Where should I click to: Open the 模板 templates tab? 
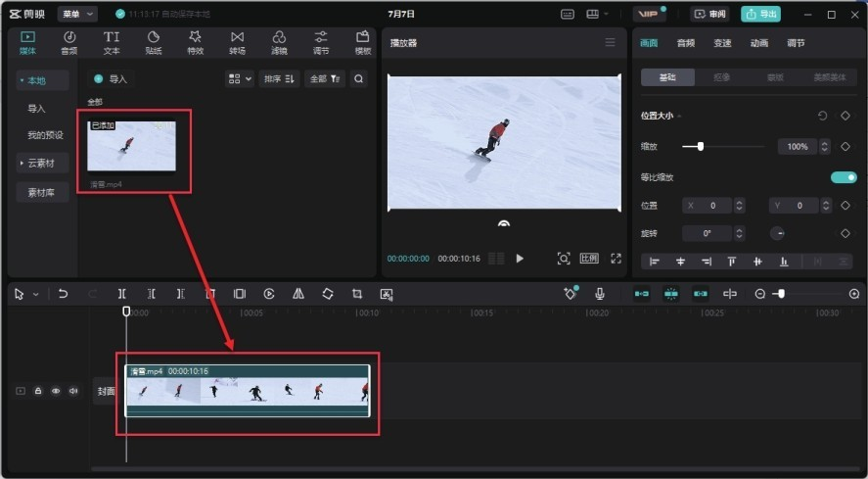click(363, 43)
